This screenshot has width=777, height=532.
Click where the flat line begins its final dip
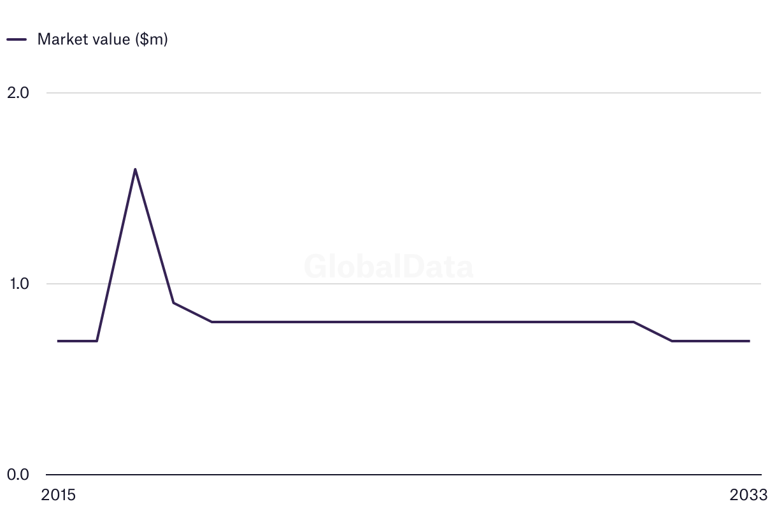click(x=634, y=322)
